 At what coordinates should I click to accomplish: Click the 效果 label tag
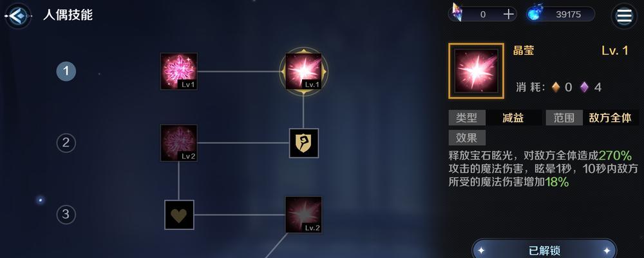click(x=466, y=138)
